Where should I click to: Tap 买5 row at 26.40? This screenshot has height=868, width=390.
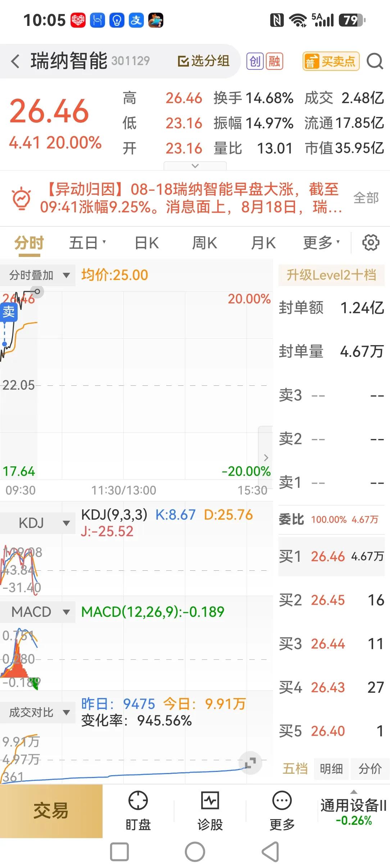(x=331, y=731)
